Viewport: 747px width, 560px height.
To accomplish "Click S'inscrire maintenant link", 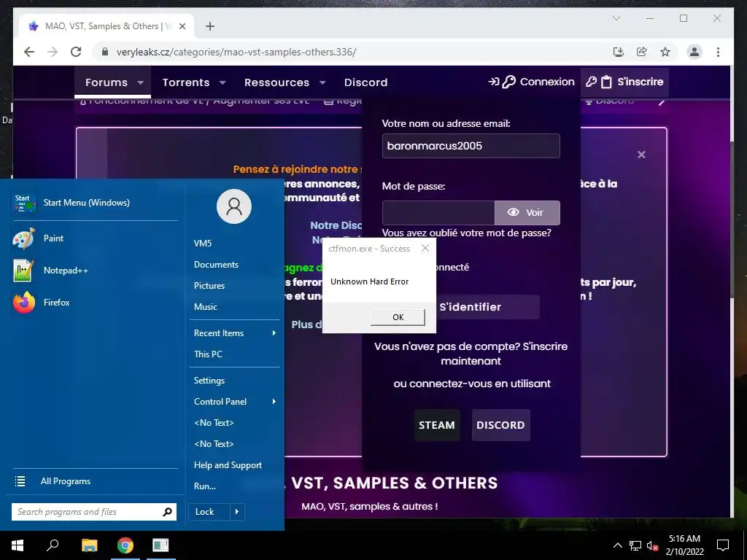I will click(x=545, y=346).
